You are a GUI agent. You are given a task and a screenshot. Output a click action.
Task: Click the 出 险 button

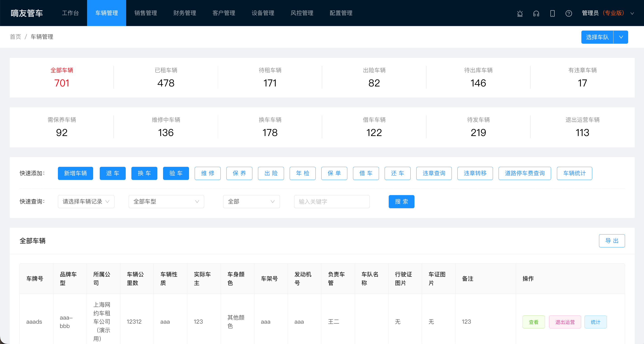tap(271, 173)
